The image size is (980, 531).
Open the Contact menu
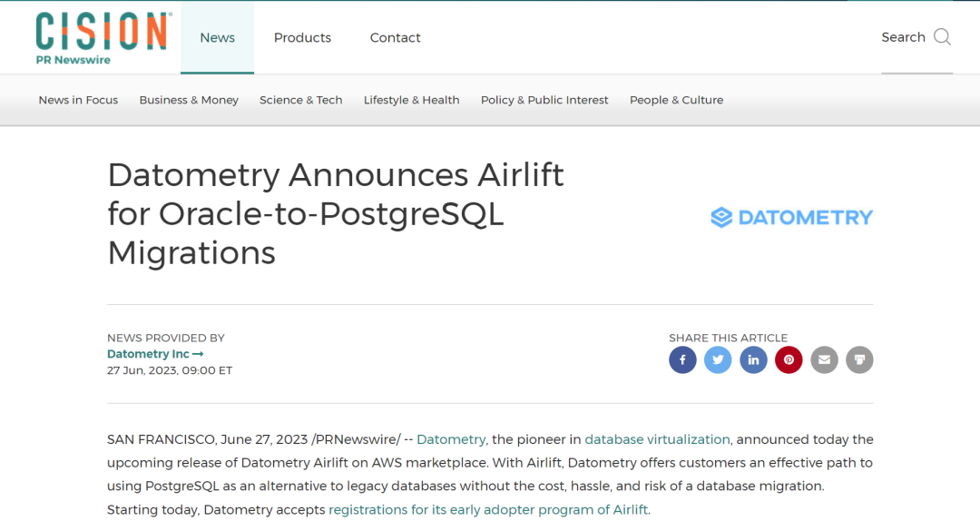(x=395, y=38)
